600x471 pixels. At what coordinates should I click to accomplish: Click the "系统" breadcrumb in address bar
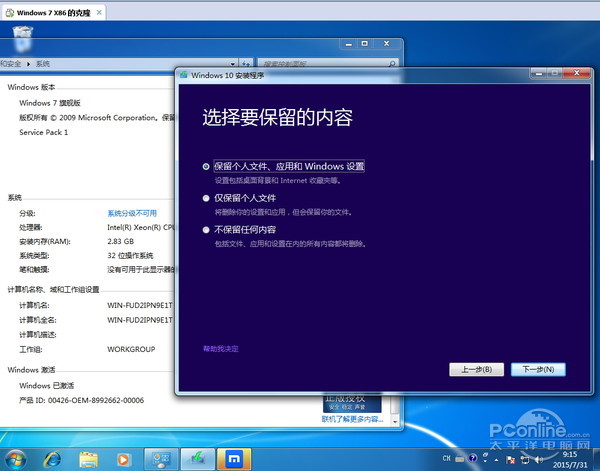pos(42,63)
